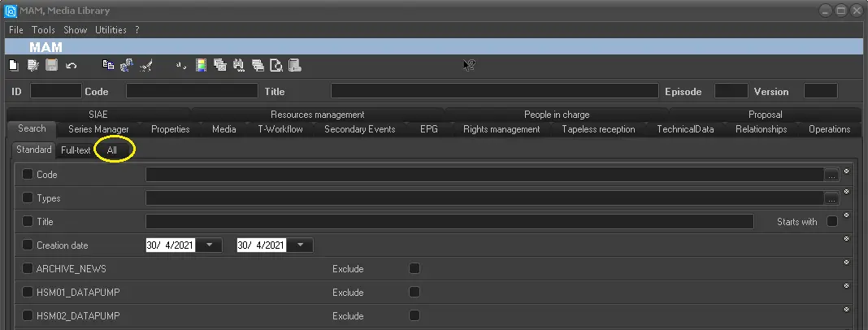
Task: Switch to the Rights management tab
Action: pos(501,129)
